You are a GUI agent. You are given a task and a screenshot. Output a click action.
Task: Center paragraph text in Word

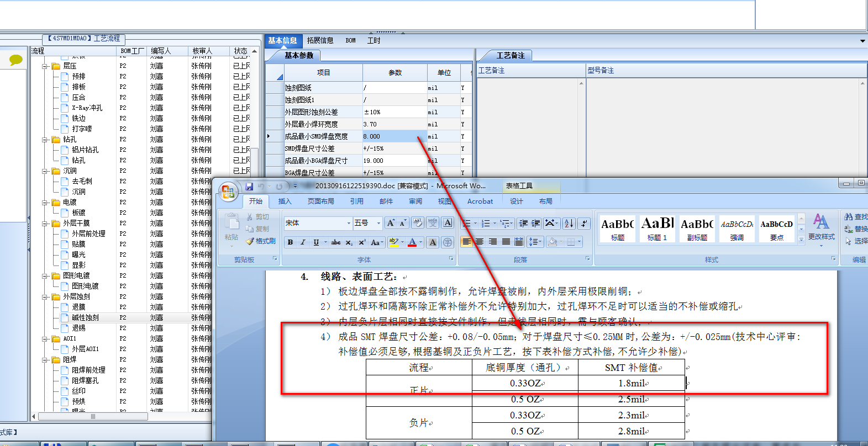[x=480, y=242]
